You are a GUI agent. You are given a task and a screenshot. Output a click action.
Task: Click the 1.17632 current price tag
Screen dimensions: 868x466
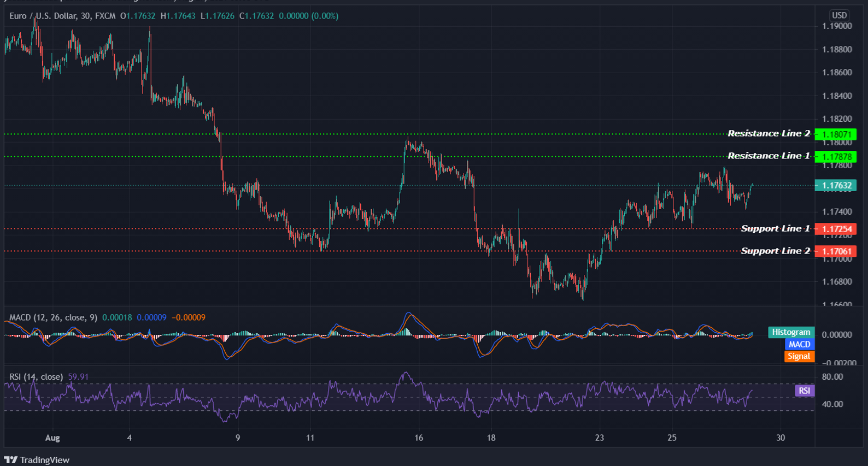(x=835, y=185)
